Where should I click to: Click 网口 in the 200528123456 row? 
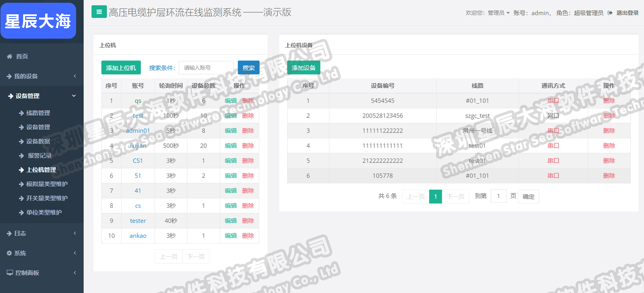coord(553,116)
